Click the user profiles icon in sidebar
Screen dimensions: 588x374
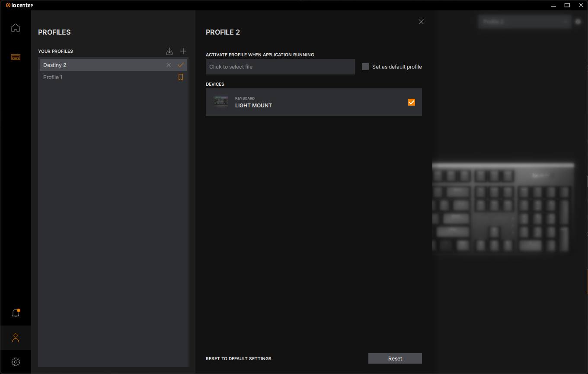coord(16,338)
